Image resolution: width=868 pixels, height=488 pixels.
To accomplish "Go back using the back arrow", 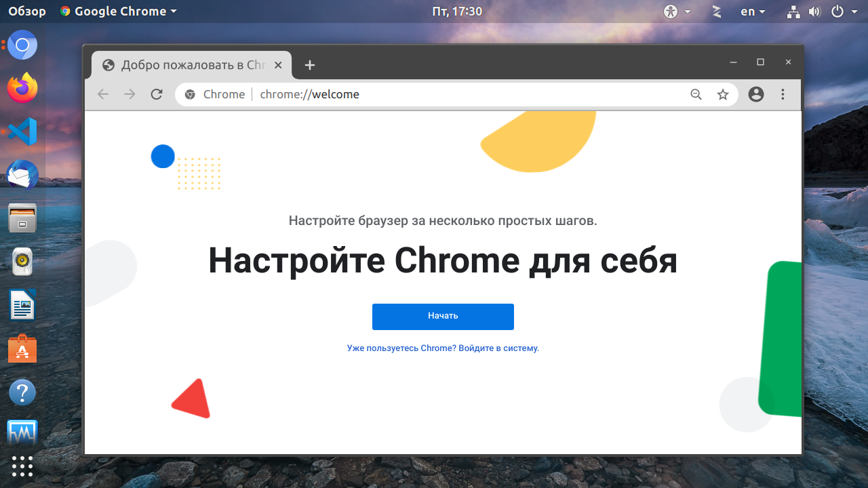I will 103,94.
